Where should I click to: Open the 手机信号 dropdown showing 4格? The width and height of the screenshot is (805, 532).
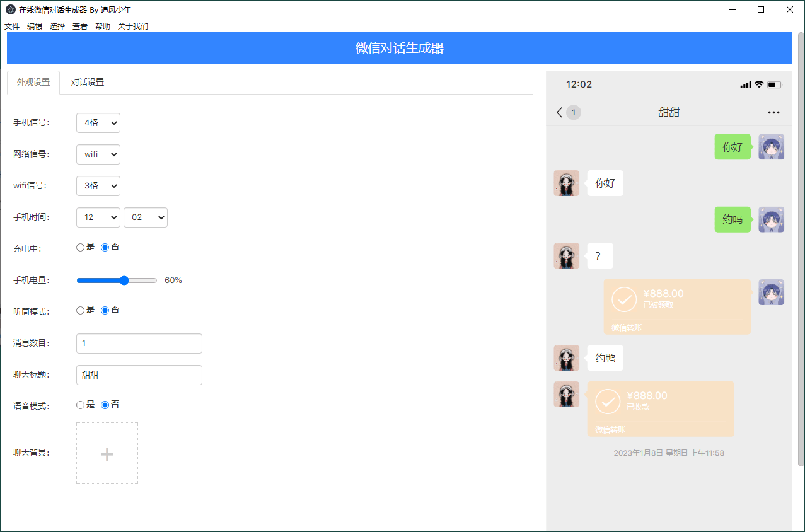click(98, 123)
